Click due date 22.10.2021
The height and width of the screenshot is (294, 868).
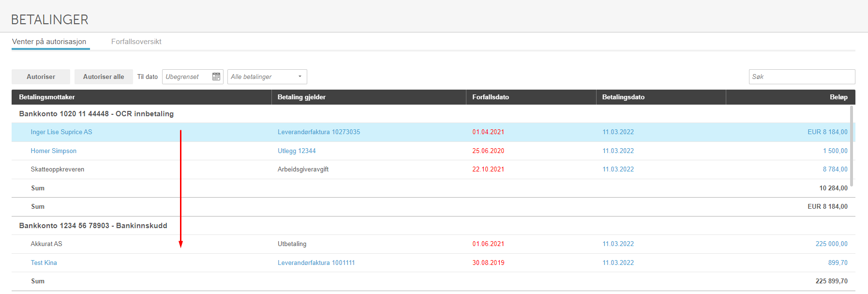(x=488, y=169)
